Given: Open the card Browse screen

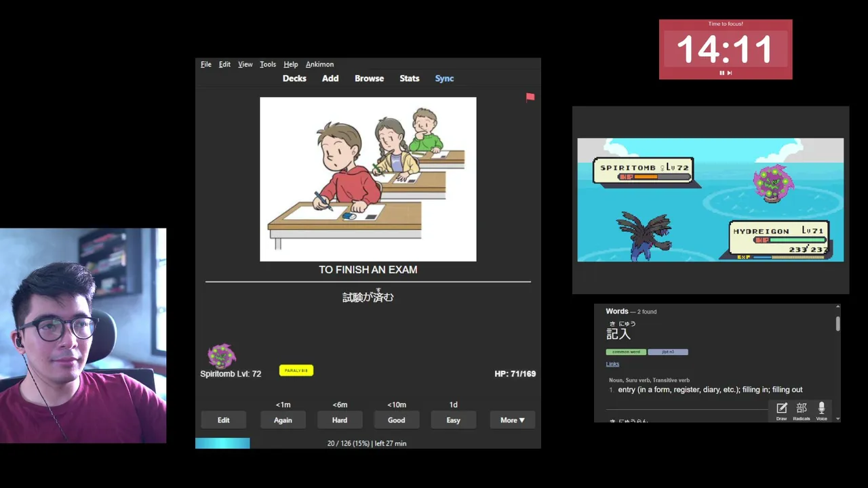Looking at the screenshot, I should pos(369,79).
